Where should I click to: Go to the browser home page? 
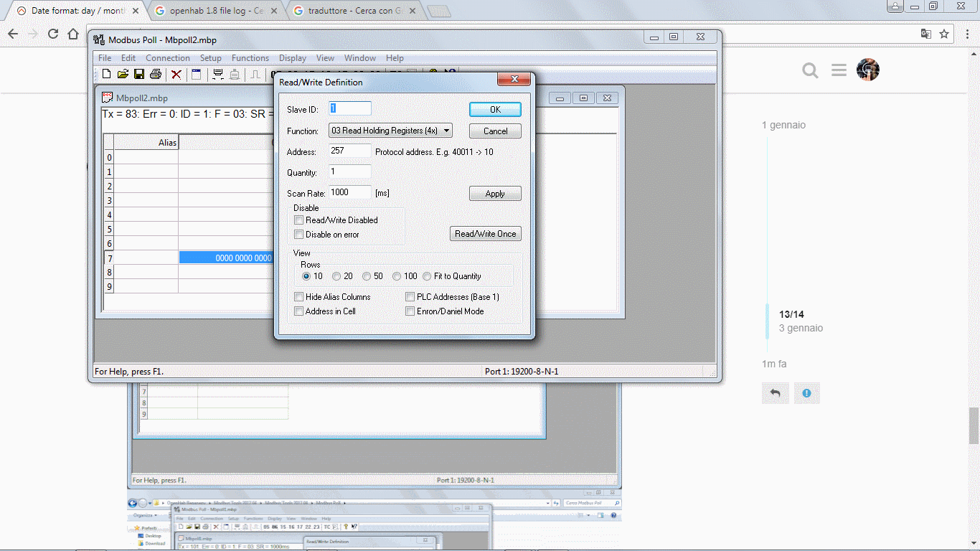(73, 34)
